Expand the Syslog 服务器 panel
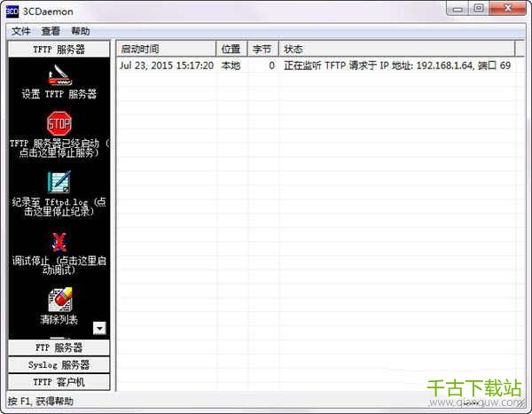 point(59,364)
